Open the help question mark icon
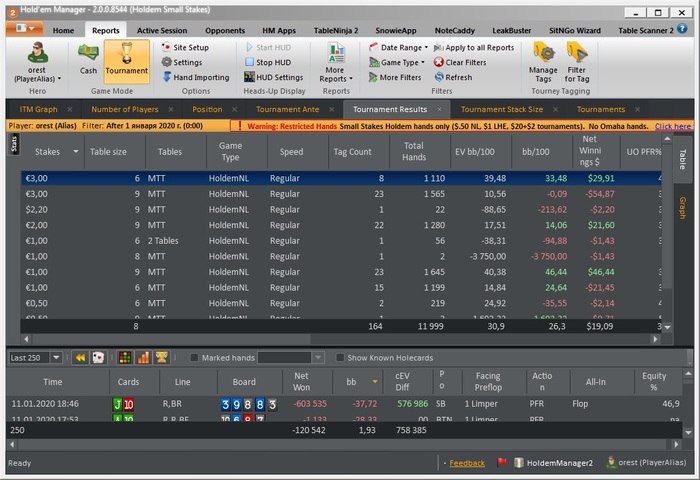Viewport: 700px width, 480px height. point(682,29)
